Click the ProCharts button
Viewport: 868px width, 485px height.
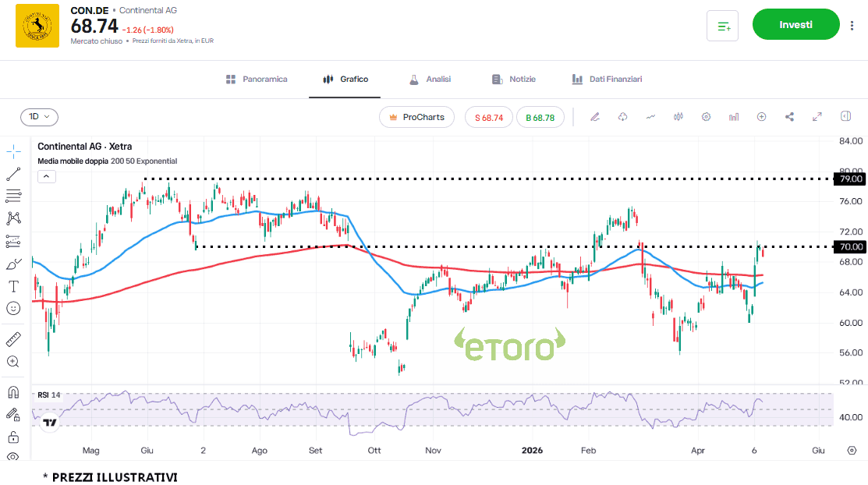(x=416, y=118)
